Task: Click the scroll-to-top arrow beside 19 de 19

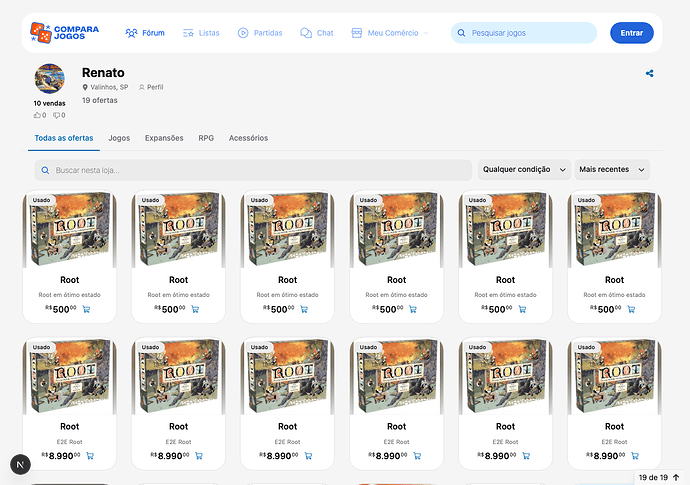Action: click(x=676, y=478)
